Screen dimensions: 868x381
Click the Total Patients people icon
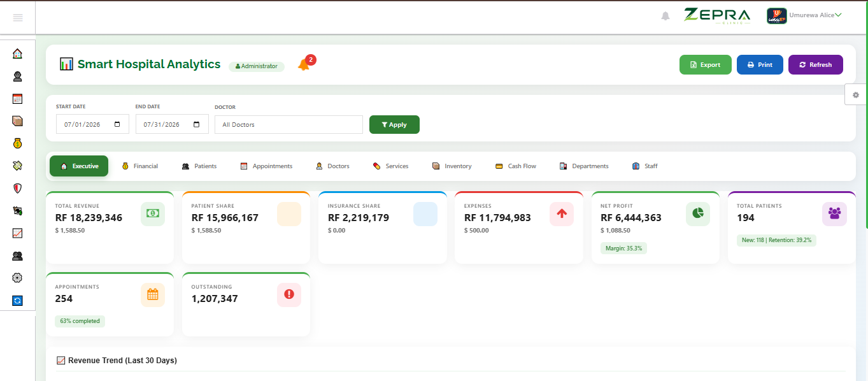tap(834, 213)
